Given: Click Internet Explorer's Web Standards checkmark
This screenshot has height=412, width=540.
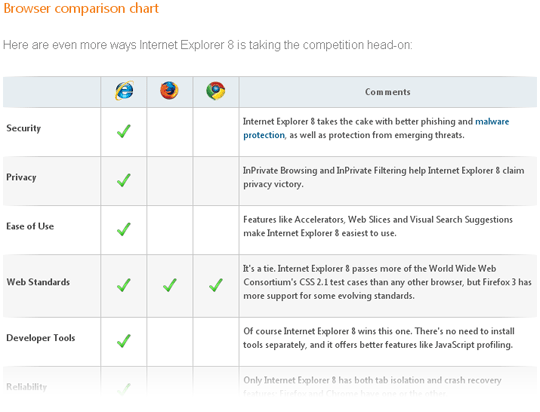Looking at the screenshot, I should pyautogui.click(x=124, y=285).
